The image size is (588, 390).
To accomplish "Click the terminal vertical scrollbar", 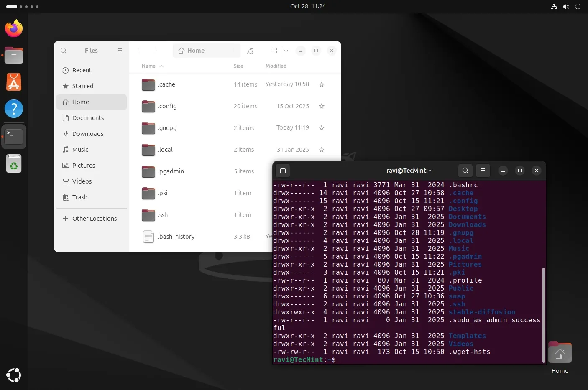I will click(x=543, y=314).
